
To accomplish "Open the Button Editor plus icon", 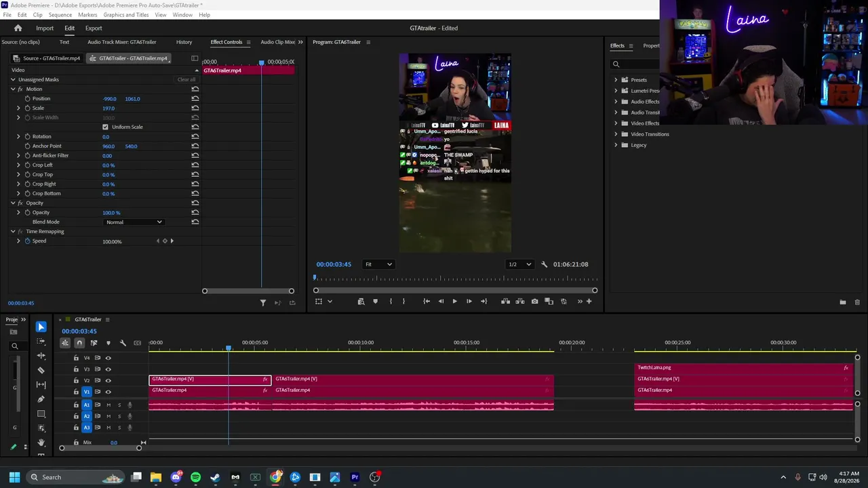I will tap(589, 302).
